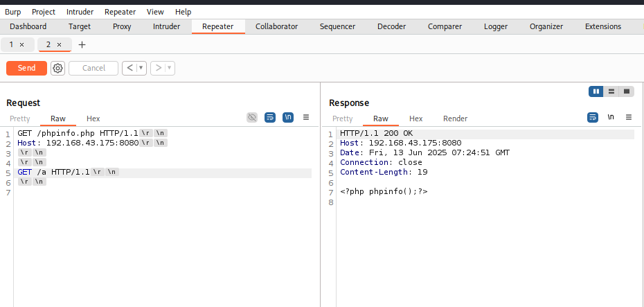
Task: Switch to side-by-side split layout
Action: point(596,91)
